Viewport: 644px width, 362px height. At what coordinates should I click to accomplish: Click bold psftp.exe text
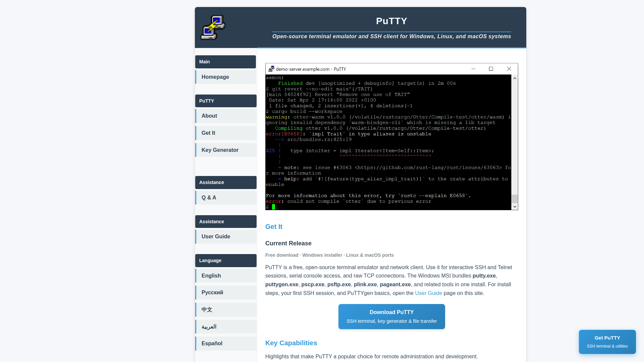click(339, 285)
